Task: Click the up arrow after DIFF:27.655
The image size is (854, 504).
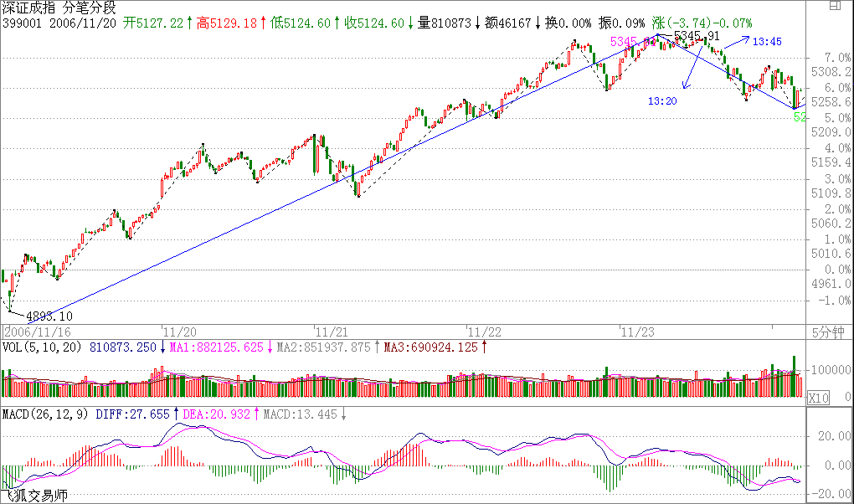Action: pos(176,414)
